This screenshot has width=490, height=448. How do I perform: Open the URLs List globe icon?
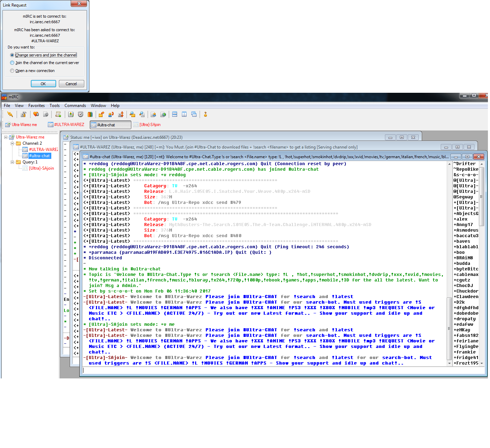tap(163, 114)
